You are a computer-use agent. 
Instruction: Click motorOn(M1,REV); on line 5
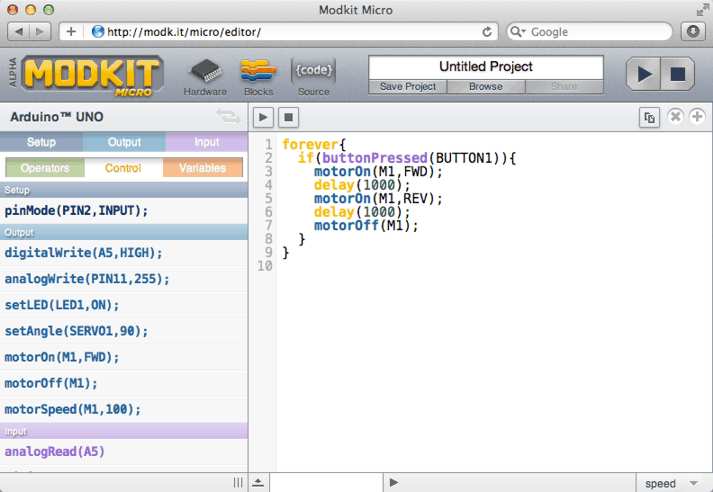point(378,199)
